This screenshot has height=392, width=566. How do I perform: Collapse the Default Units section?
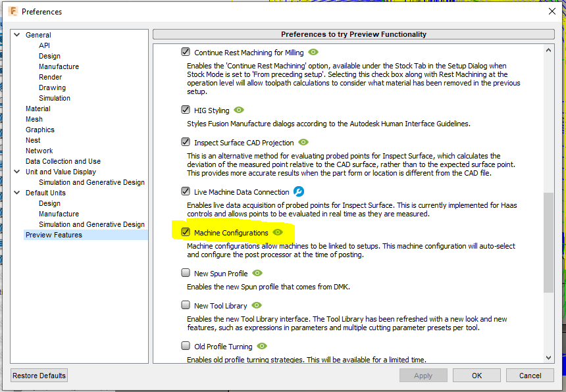[x=16, y=193]
